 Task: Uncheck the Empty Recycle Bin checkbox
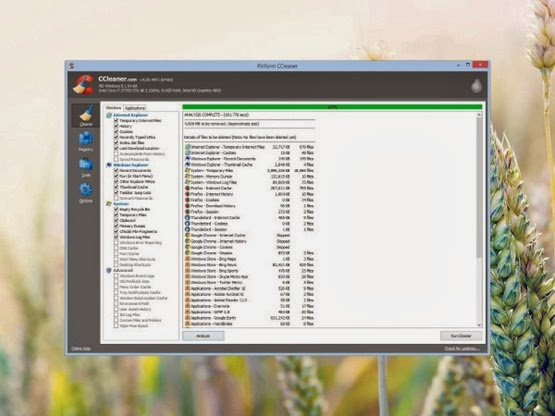[x=116, y=209]
